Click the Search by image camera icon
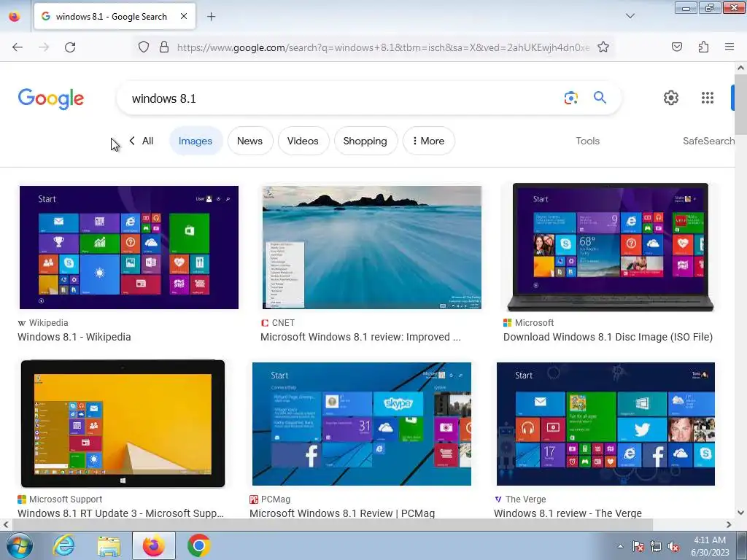The height and width of the screenshot is (560, 747). (x=570, y=98)
